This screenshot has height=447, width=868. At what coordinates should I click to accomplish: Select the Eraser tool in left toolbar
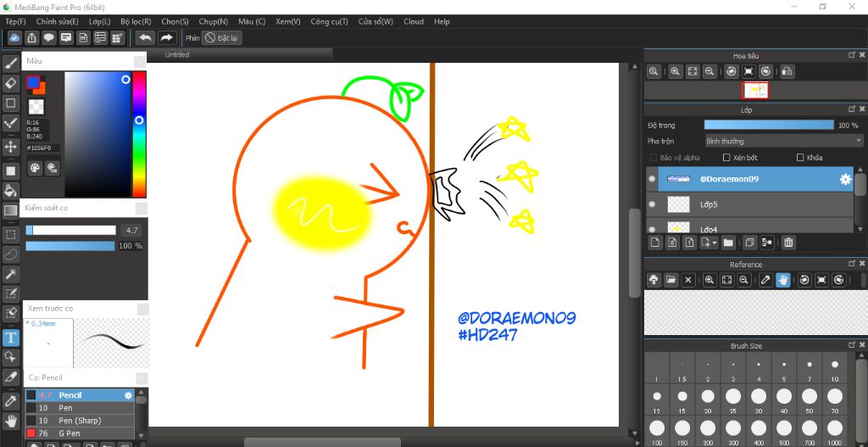(x=10, y=83)
